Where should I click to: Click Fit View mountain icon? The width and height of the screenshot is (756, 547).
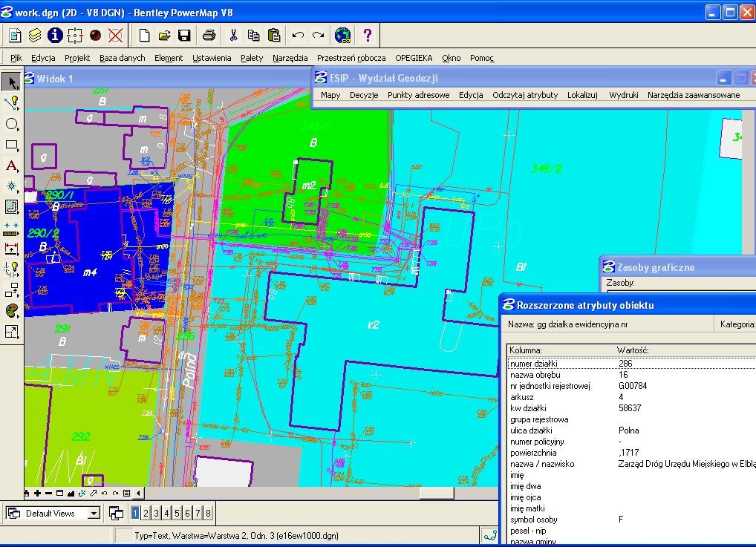pyautogui.click(x=71, y=493)
